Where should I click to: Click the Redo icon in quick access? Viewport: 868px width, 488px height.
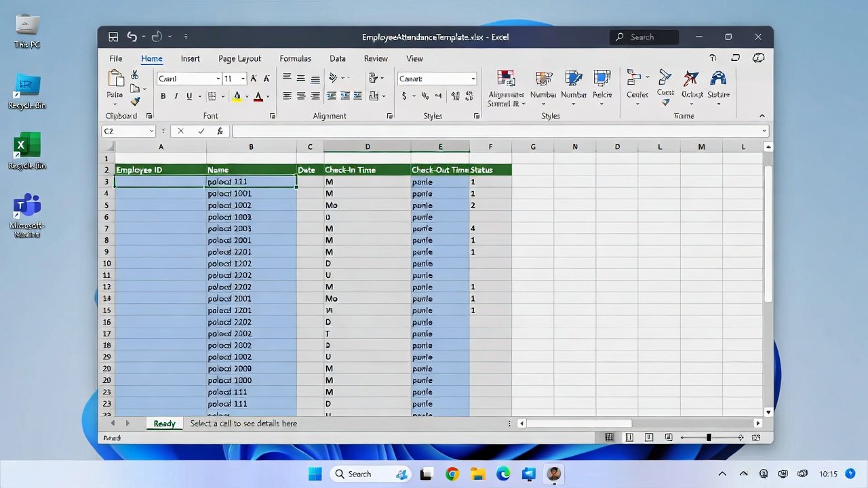click(x=157, y=37)
